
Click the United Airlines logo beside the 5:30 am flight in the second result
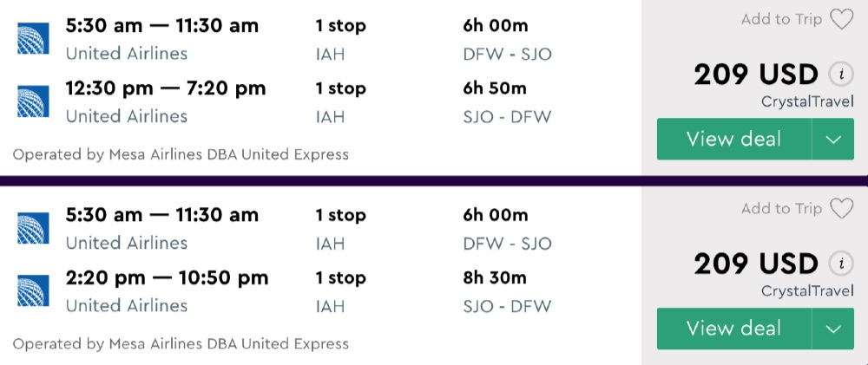click(33, 228)
